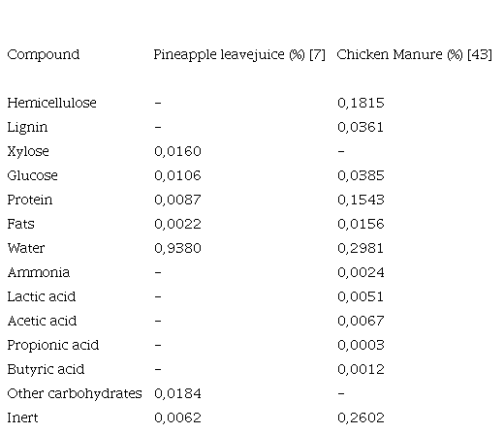The image size is (504, 433).
Task: Select the Inert chicken manure value 0,2602
Action: [x=361, y=418]
